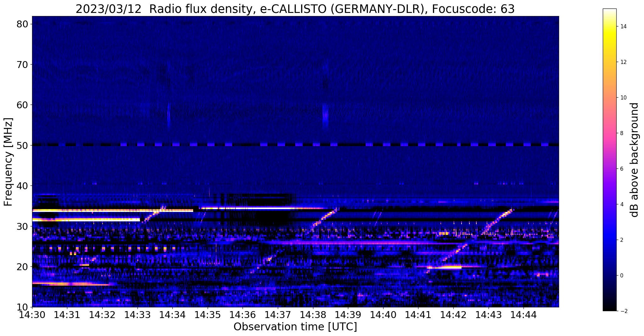Click the 14:43 time tick label
This screenshot has height=336, width=644.
pos(489,315)
